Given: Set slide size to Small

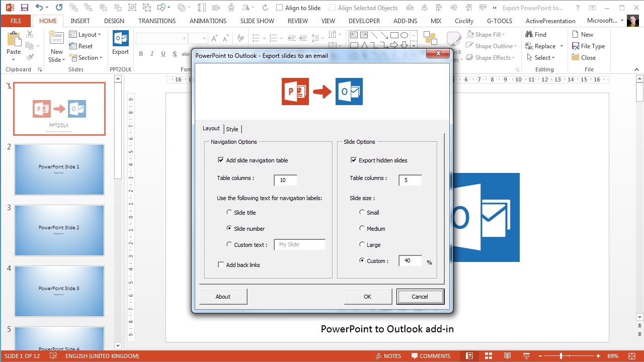Looking at the screenshot, I should (x=362, y=212).
